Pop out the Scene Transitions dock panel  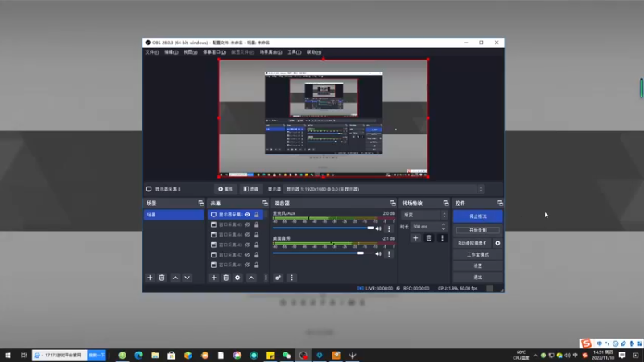(x=446, y=204)
